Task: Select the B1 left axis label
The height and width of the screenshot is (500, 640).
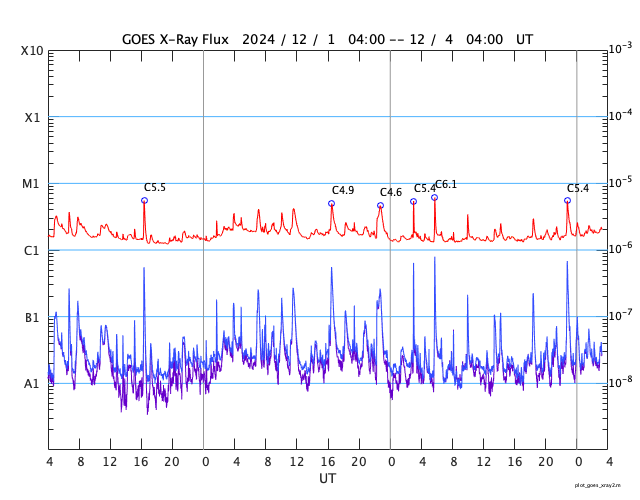Action: (x=32, y=318)
